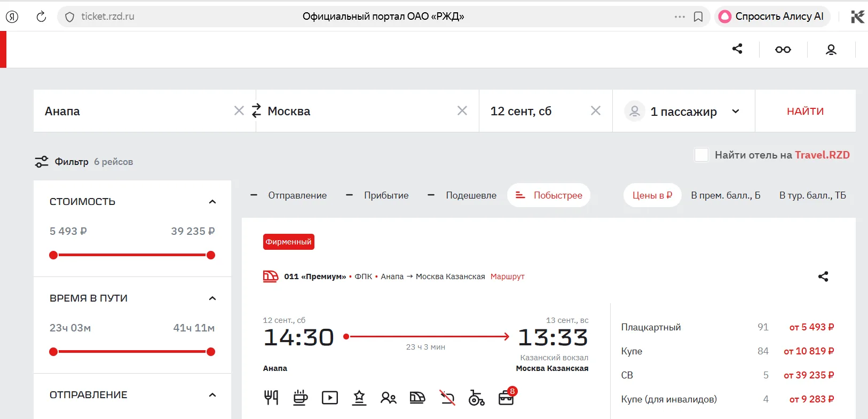Screen dimensions: 868x419
Task: Click the minimum price slider handle
Action: tap(53, 255)
